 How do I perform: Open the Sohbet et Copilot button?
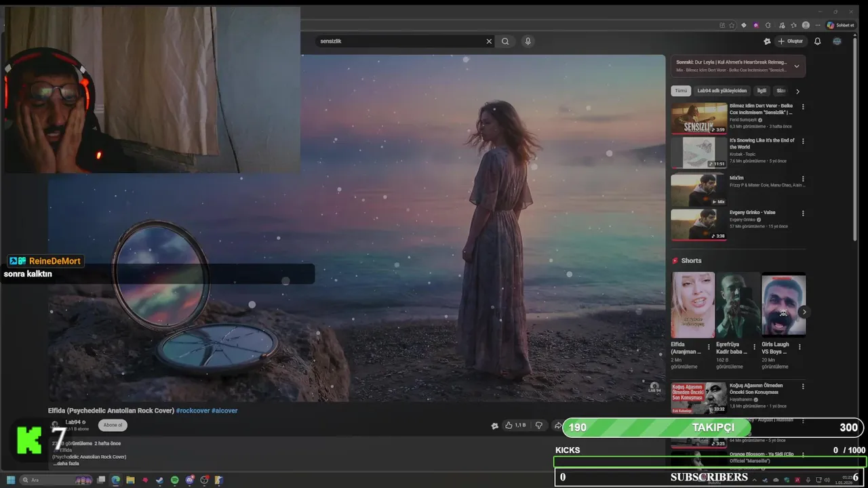[840, 25]
